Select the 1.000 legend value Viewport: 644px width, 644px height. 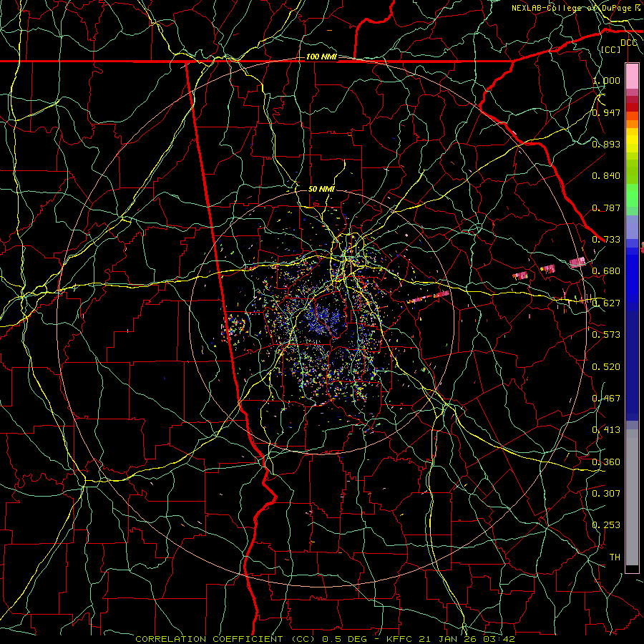point(606,80)
